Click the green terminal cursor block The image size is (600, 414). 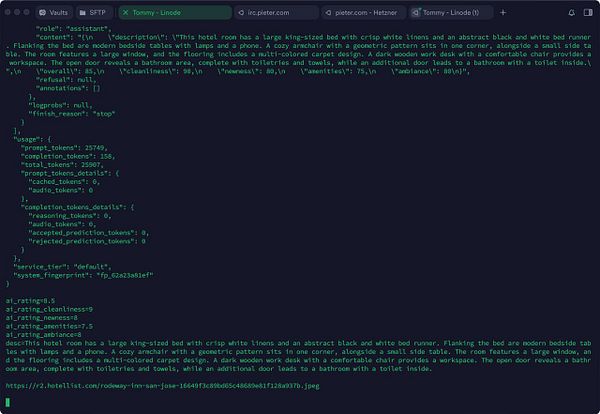coord(8,402)
